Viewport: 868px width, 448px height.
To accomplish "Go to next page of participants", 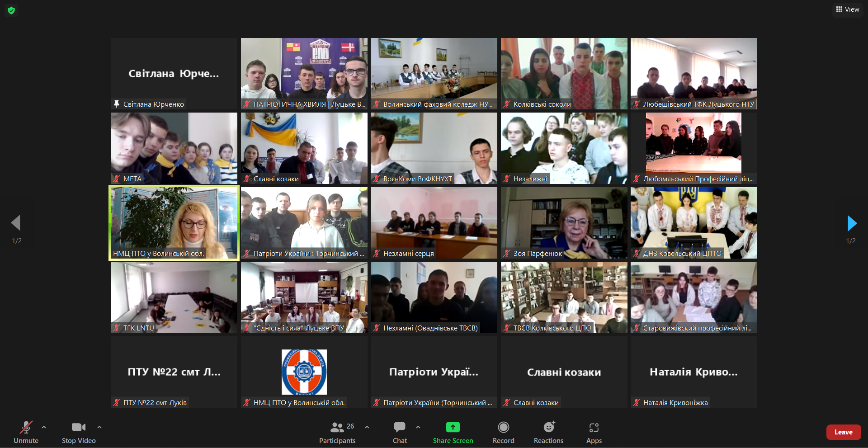I will pos(852,223).
